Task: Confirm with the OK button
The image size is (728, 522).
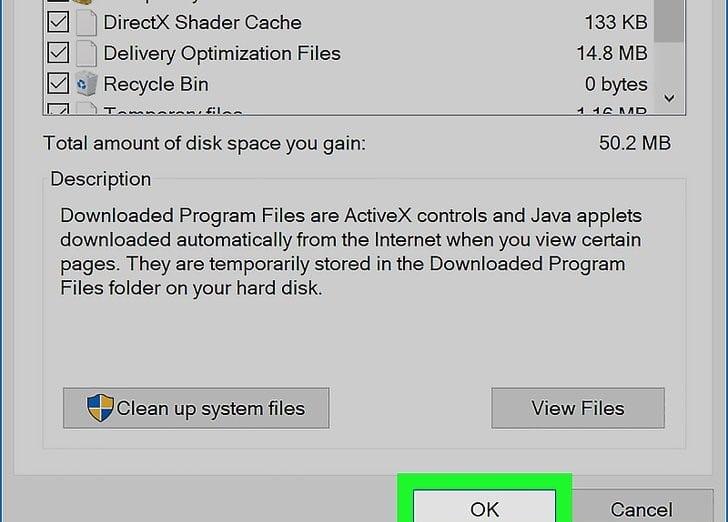Action: tap(484, 508)
